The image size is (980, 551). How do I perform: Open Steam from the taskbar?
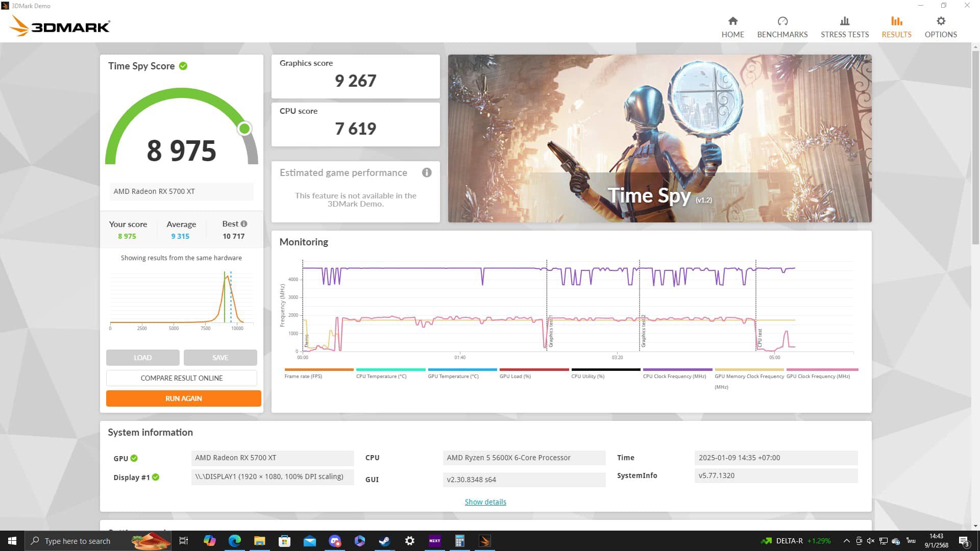(384, 541)
